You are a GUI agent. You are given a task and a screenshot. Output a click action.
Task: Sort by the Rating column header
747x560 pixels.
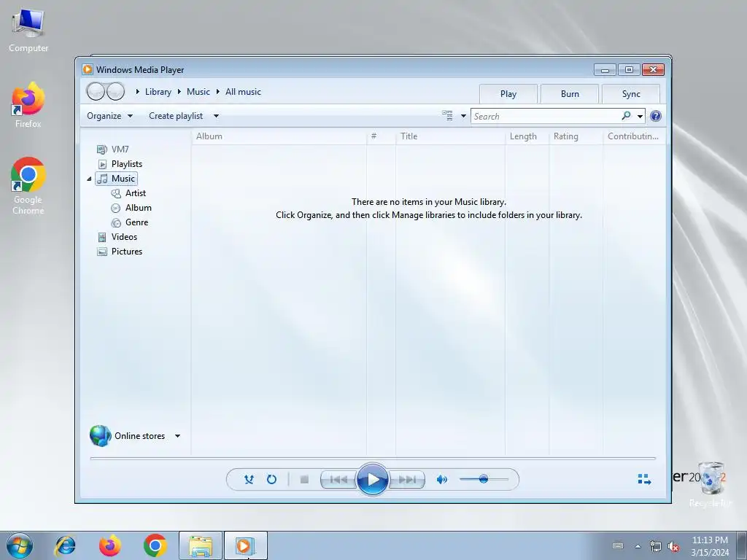tap(576, 136)
